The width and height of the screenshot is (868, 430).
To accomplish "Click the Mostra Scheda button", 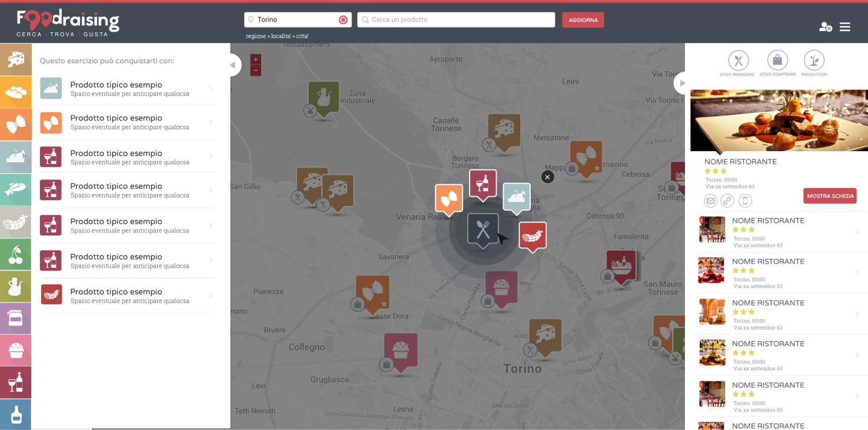I will click(830, 196).
